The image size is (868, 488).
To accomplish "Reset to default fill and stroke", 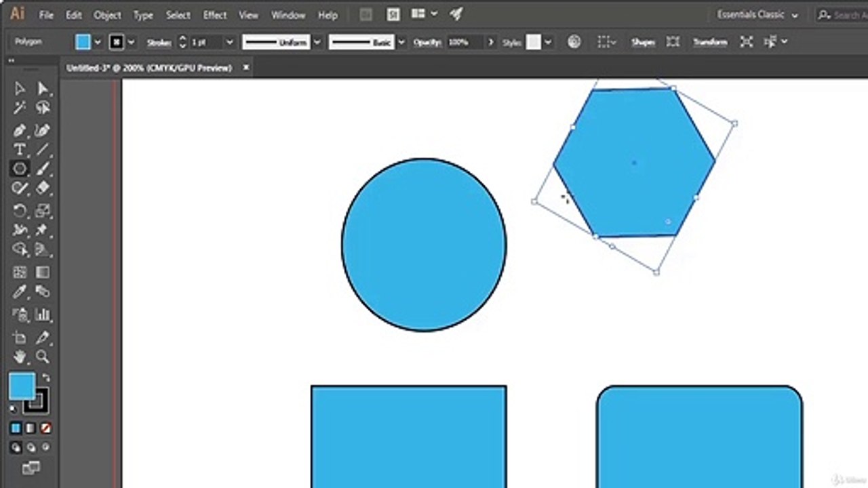I will click(x=13, y=408).
